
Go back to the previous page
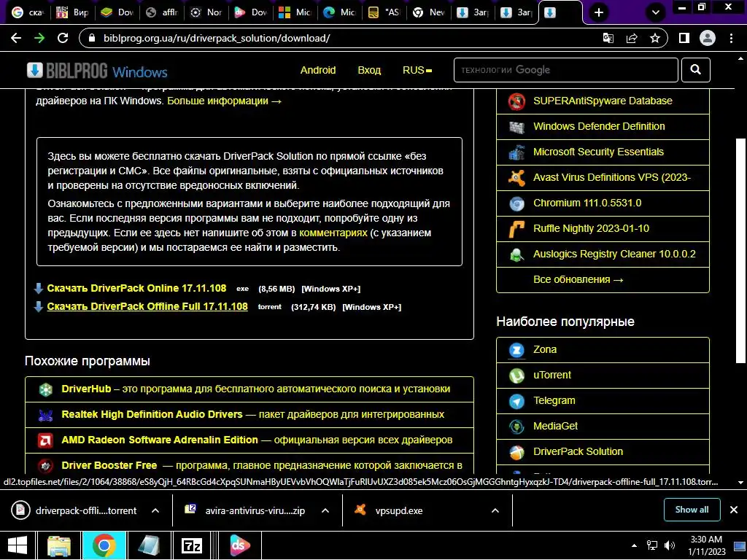pos(16,38)
